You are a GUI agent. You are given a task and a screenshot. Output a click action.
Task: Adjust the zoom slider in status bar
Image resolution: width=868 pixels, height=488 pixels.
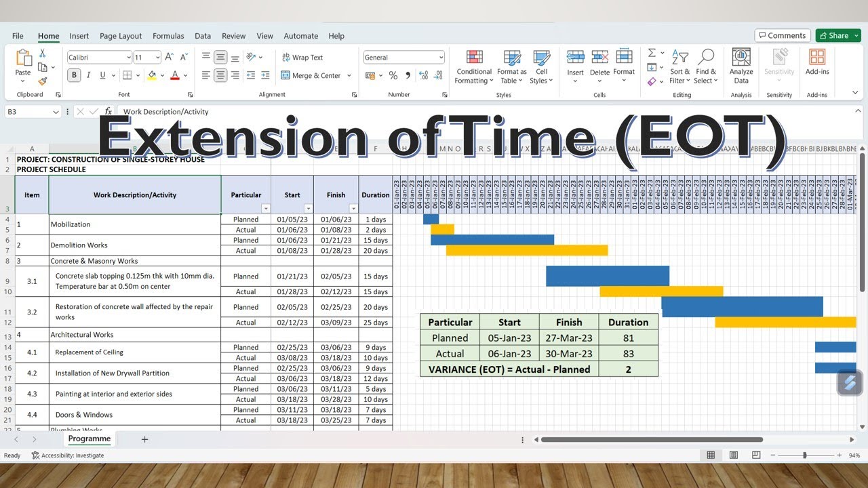[805, 455]
